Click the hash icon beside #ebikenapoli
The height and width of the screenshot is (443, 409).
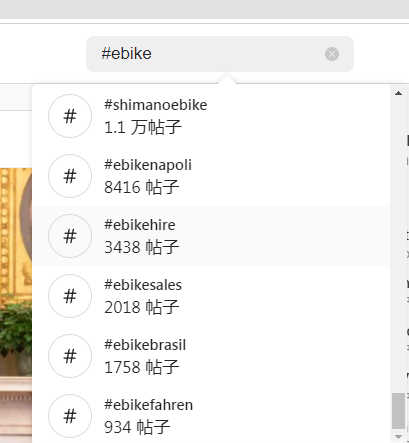point(70,176)
